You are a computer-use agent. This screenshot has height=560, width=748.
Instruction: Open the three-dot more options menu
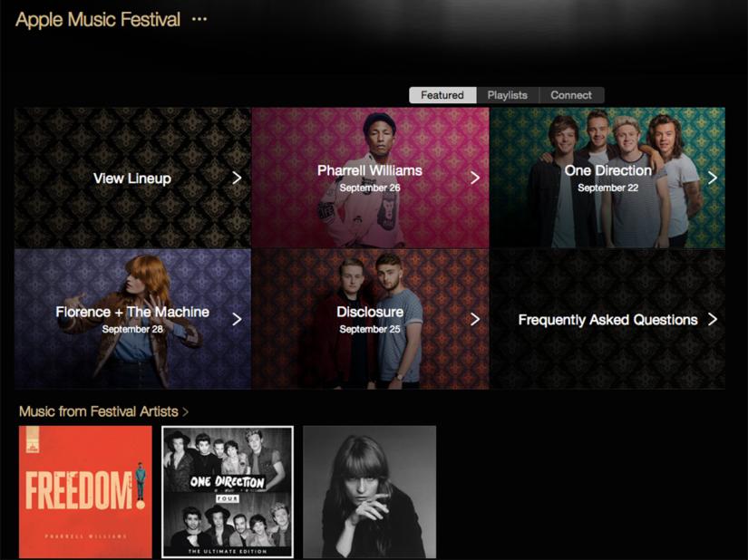pyautogui.click(x=199, y=19)
